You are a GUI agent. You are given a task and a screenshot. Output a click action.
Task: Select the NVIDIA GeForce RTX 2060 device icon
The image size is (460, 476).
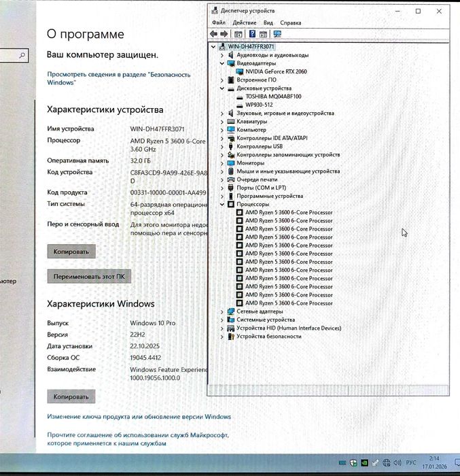(240, 71)
